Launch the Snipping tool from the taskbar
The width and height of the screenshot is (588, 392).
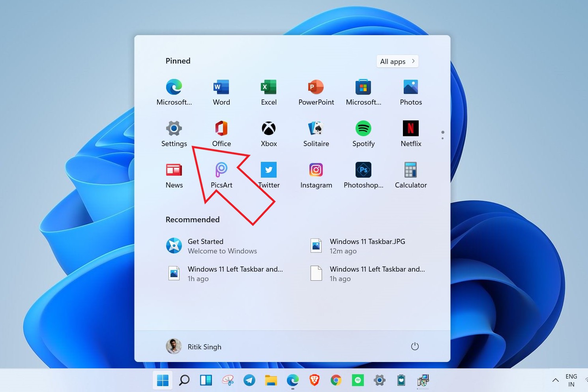228,381
